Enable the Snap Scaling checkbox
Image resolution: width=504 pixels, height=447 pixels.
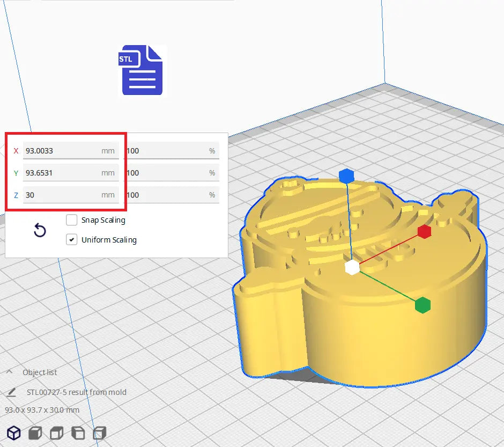[71, 220]
